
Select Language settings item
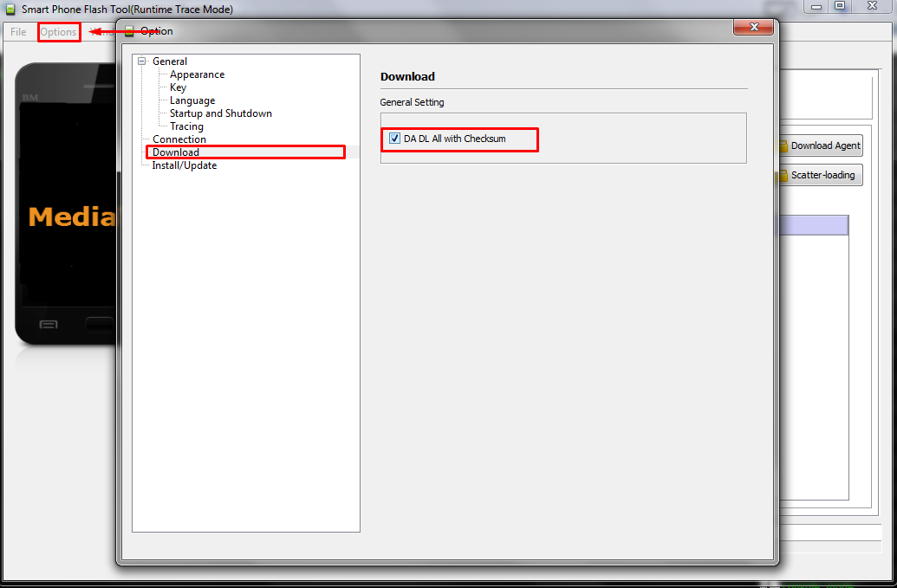pyautogui.click(x=192, y=100)
